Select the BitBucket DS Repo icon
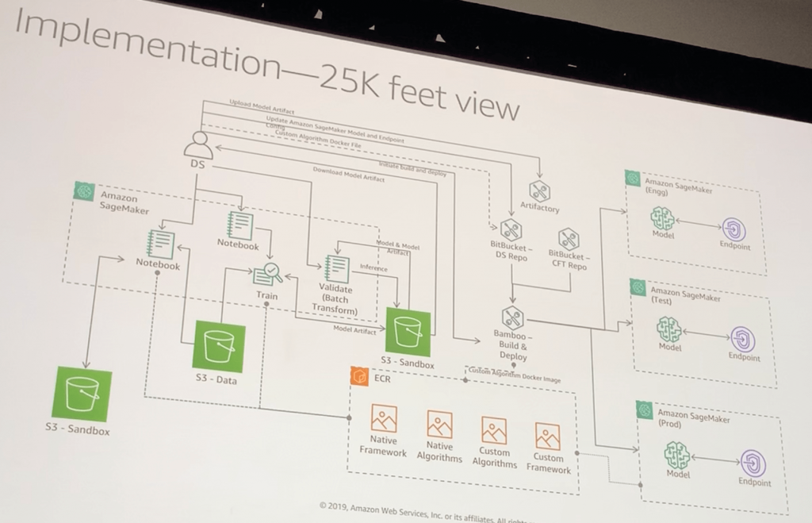Viewport: 812px width, 523px height. tap(511, 229)
